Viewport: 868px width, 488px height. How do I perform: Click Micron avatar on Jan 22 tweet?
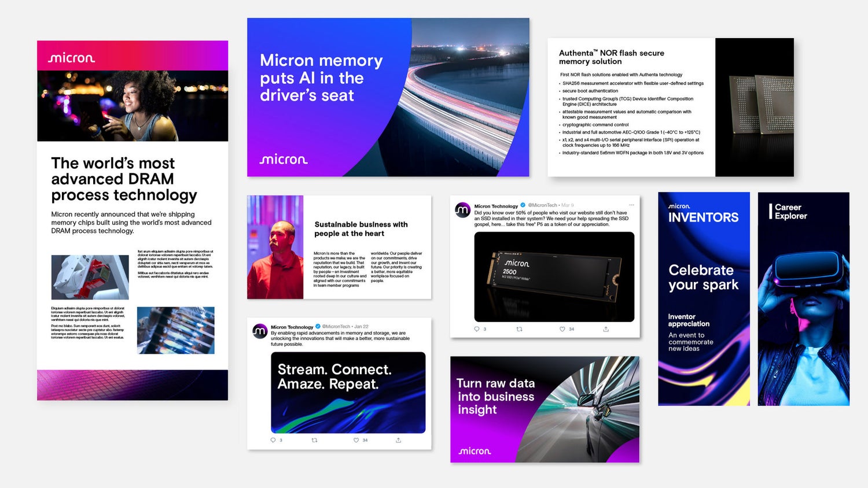point(260,331)
